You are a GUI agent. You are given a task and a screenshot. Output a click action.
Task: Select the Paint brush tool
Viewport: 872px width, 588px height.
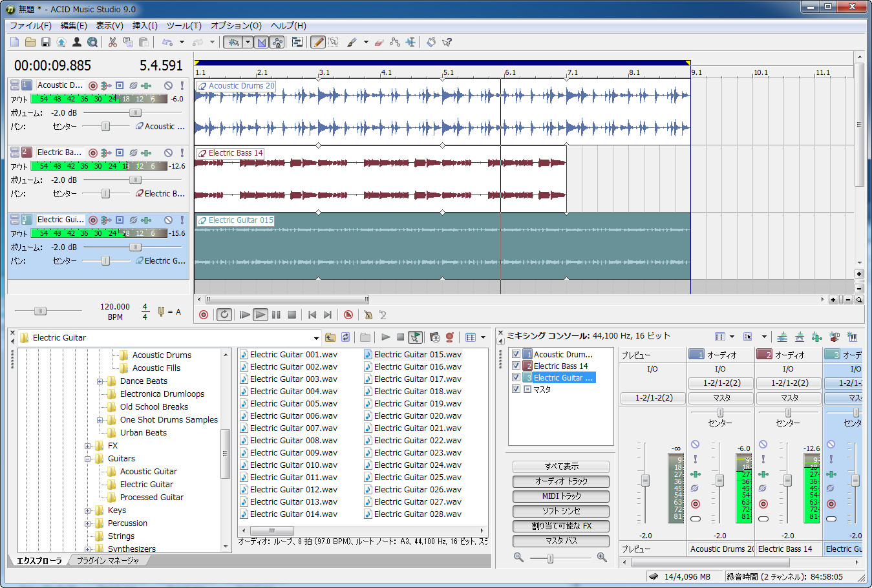352,42
